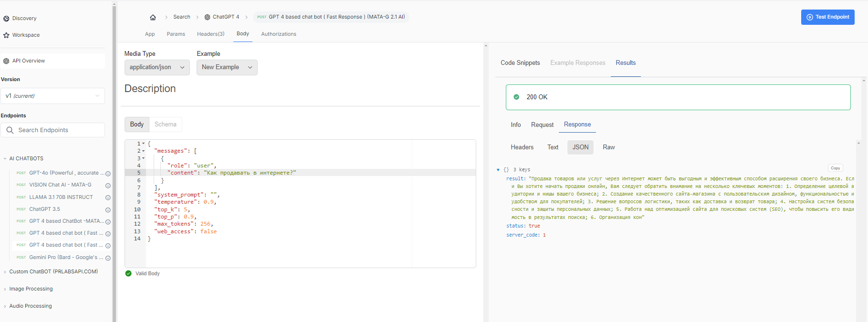Click the home icon in breadcrumb

point(153,17)
